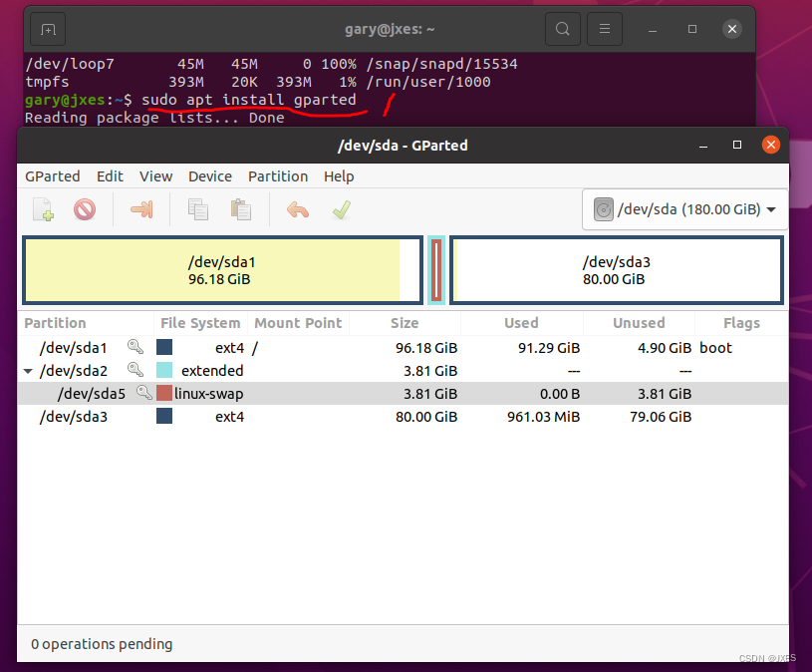Screen dimensions: 812x672
Task: Open the Partition menu
Action: click(x=278, y=176)
